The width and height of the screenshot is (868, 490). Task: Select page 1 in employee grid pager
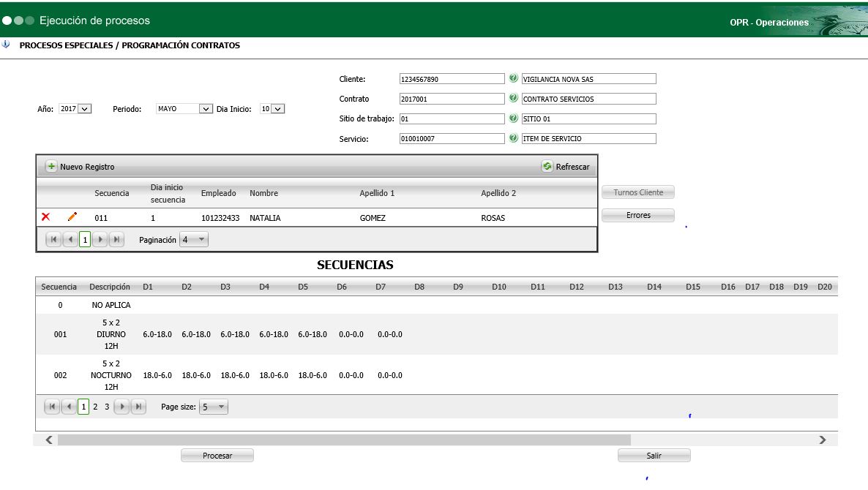(85, 239)
